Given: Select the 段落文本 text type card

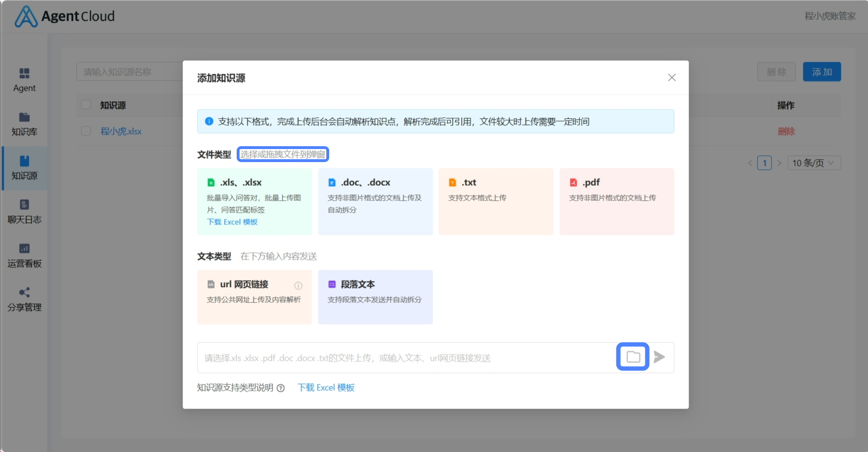Looking at the screenshot, I should coord(375,297).
